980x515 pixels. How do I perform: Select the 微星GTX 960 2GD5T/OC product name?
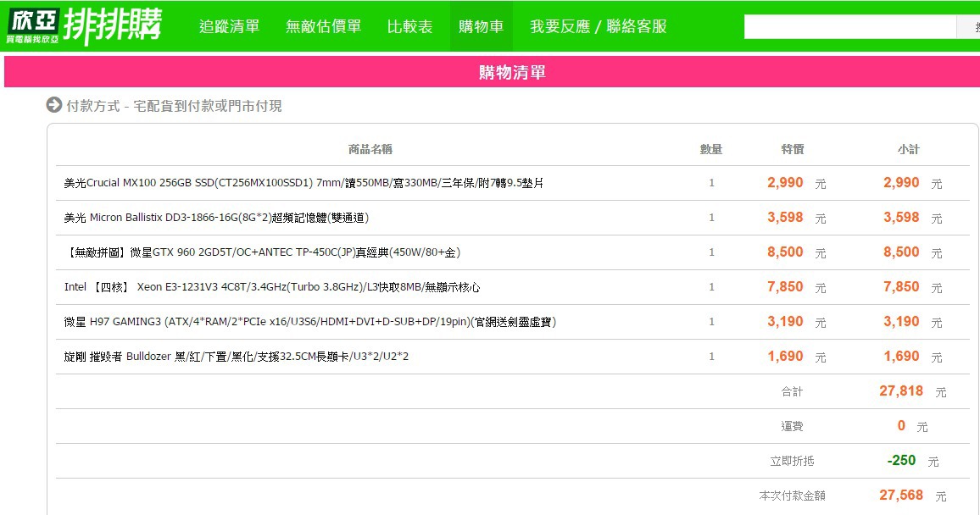coord(262,252)
